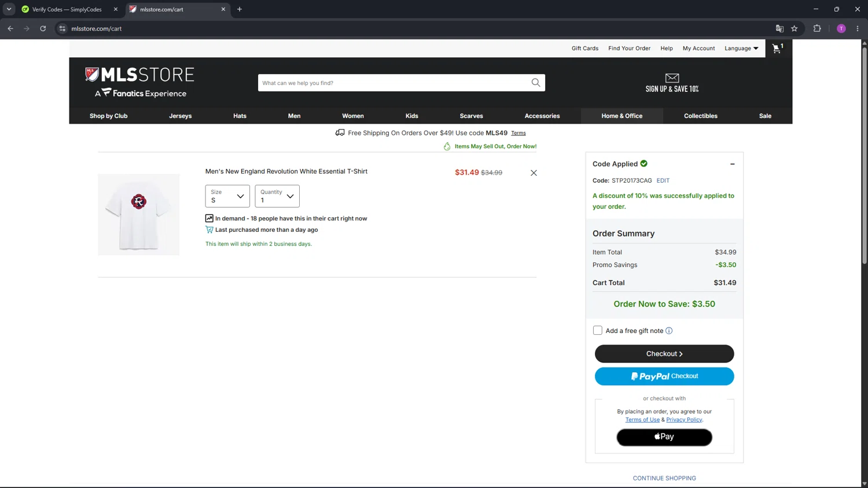
Task: Open the Help link
Action: coord(667,49)
